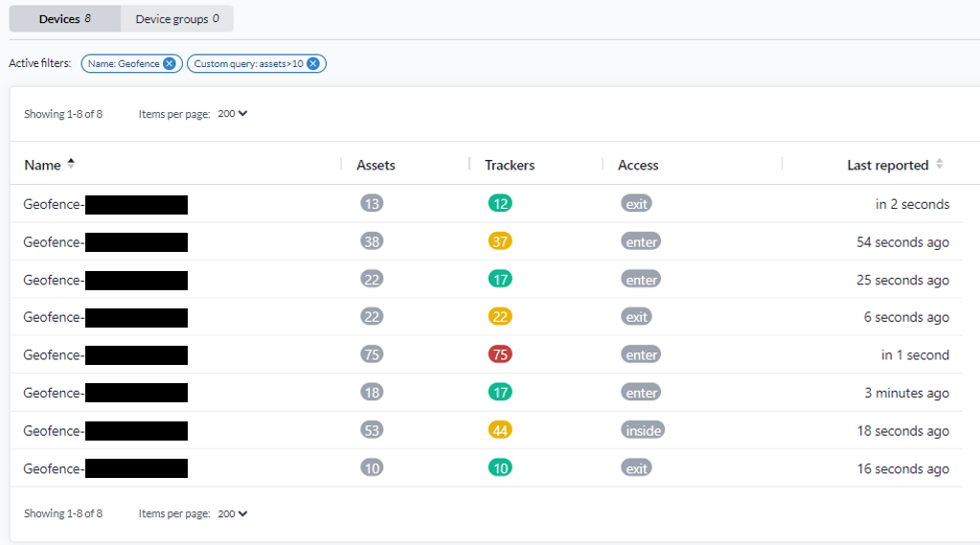The height and width of the screenshot is (545, 980).
Task: Click the sort arrow beside Name header
Action: [x=71, y=164]
